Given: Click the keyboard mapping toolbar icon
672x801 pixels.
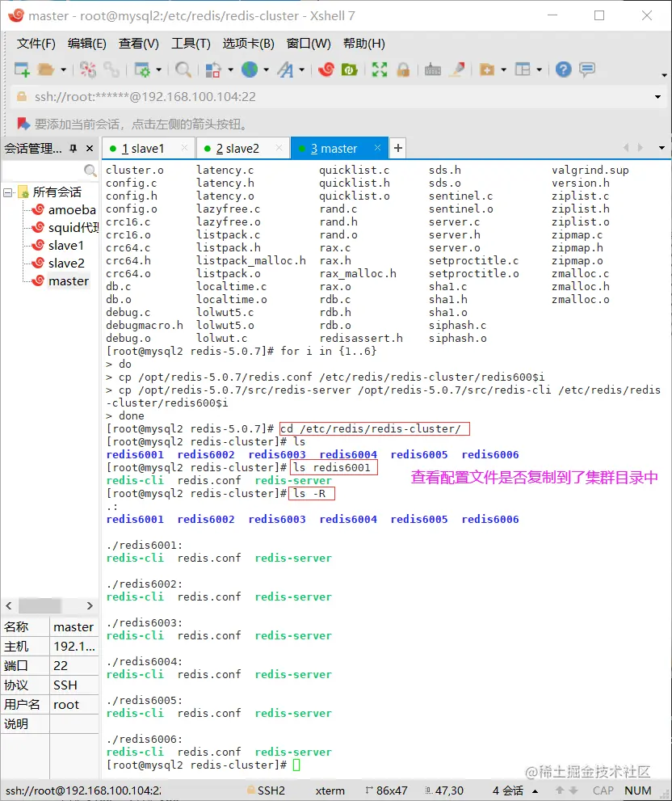Looking at the screenshot, I should (x=432, y=70).
